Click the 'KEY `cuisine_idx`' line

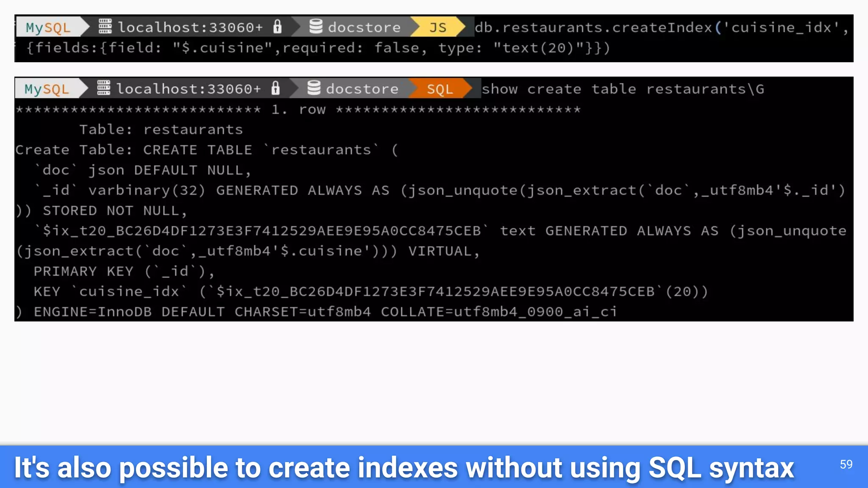(371, 292)
